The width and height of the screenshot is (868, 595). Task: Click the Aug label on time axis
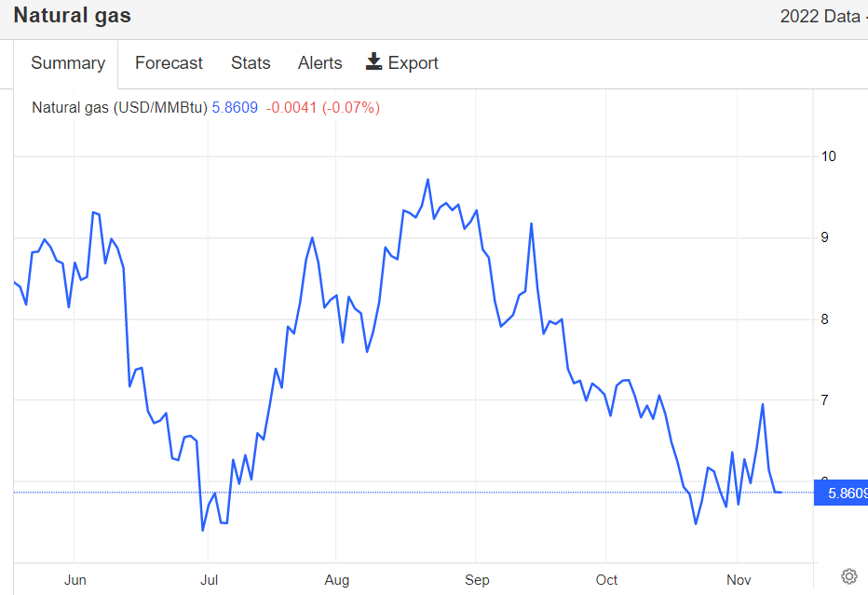(x=337, y=580)
